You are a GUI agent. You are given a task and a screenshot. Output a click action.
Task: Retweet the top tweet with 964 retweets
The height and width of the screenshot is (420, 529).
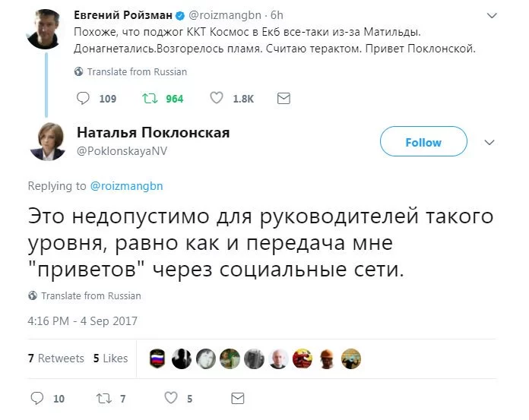click(x=150, y=98)
